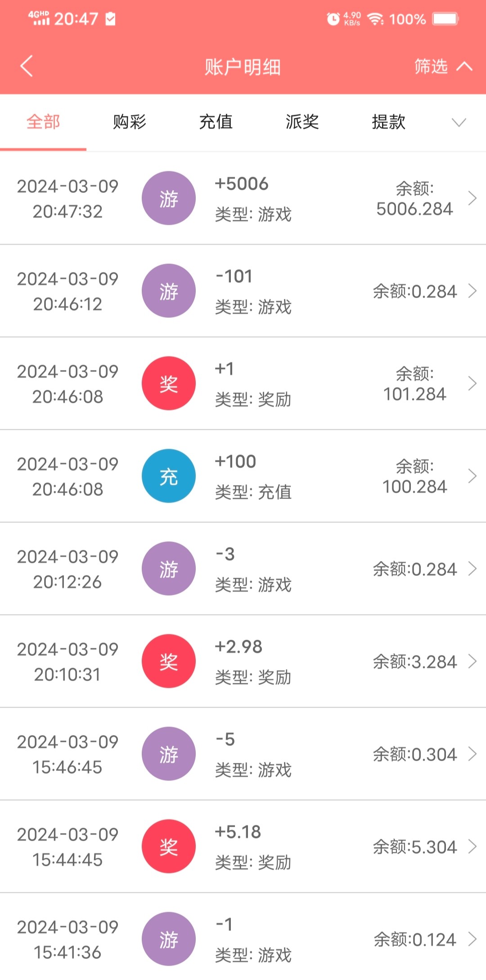Tap red reward icon for +1 entry
Viewport: 486px width, 980px height.
click(x=169, y=383)
